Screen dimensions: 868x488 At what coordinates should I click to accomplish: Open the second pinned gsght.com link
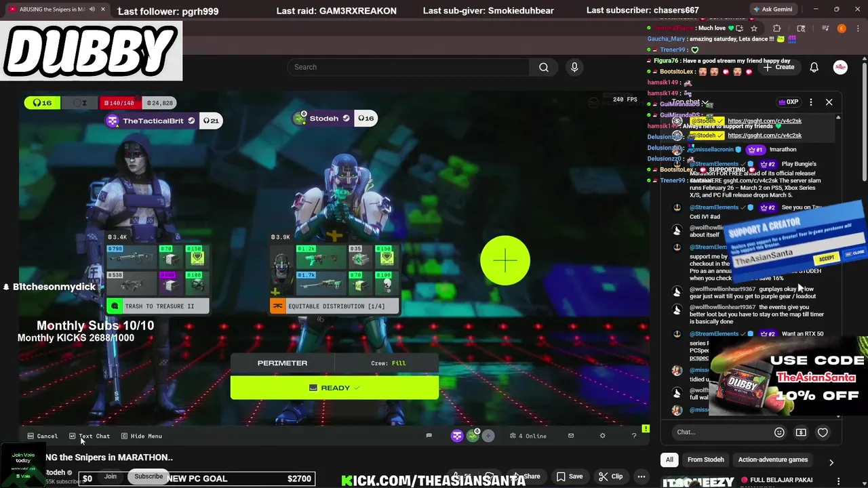click(x=764, y=135)
